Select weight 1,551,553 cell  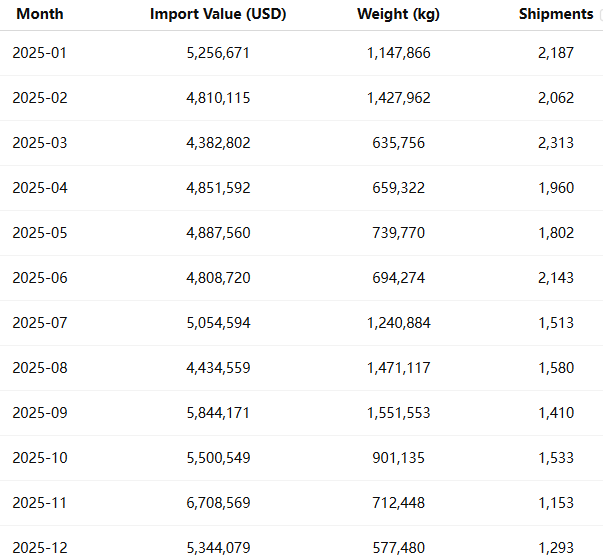coord(398,413)
